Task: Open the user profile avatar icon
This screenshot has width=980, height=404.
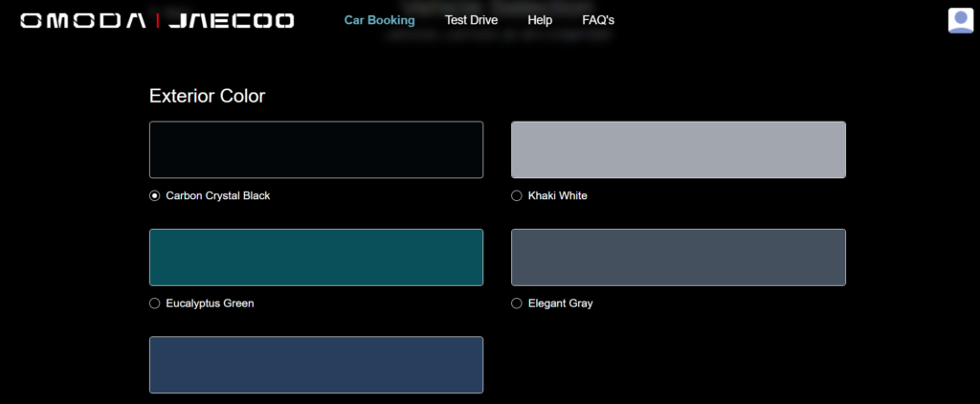Action: point(960,20)
